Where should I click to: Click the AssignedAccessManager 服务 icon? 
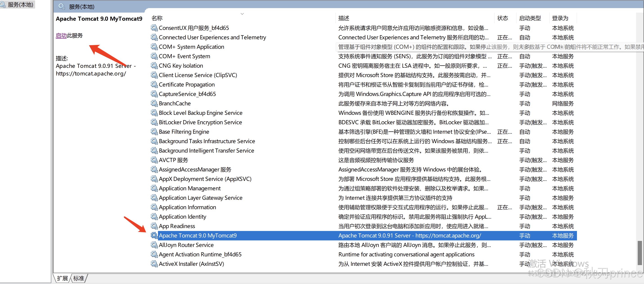tap(154, 169)
